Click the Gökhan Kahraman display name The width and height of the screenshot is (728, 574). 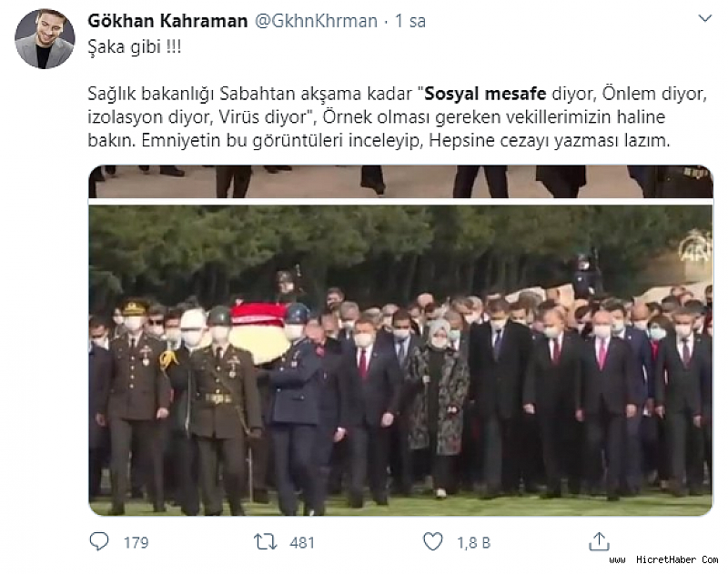(167, 21)
